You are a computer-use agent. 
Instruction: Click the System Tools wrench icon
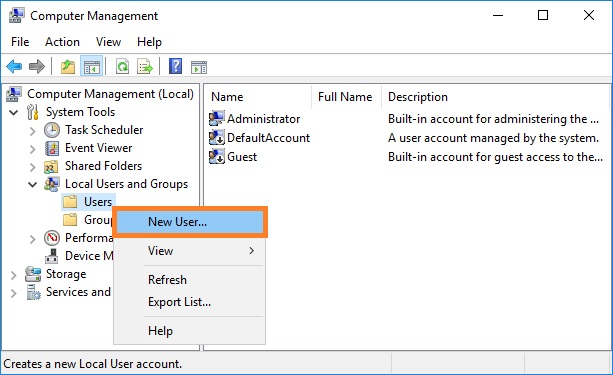coord(33,112)
